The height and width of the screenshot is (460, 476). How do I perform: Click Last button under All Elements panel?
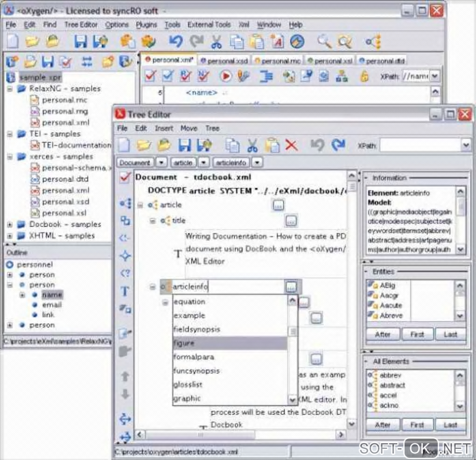[450, 425]
